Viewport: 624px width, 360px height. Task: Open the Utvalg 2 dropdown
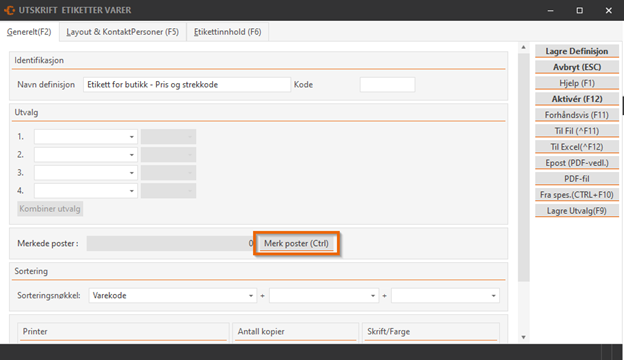tap(86, 154)
